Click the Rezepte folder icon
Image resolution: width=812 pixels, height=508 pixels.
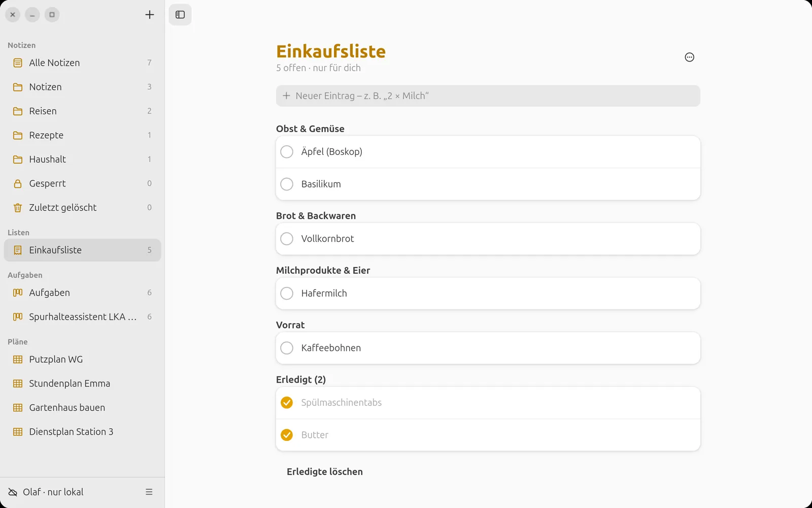[18, 135]
